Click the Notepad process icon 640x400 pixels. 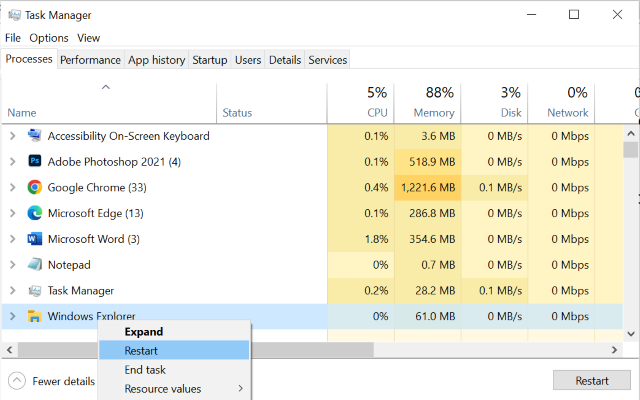click(35, 264)
